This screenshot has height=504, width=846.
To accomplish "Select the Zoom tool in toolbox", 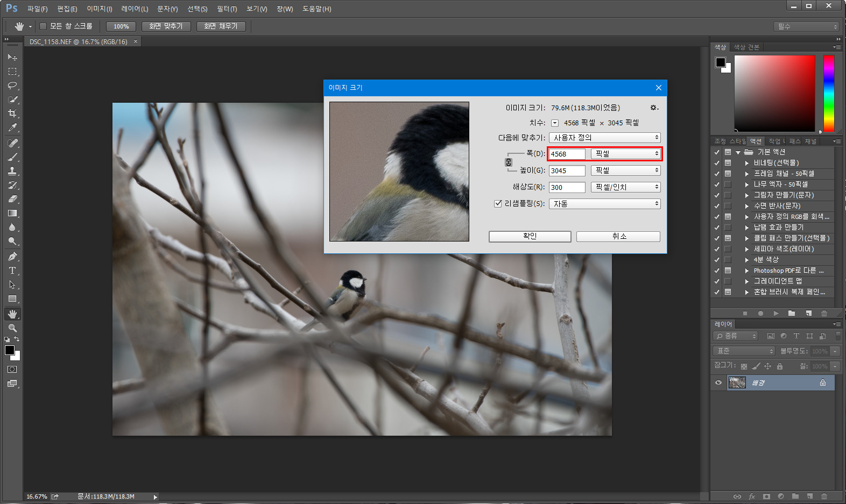I will (x=12, y=328).
